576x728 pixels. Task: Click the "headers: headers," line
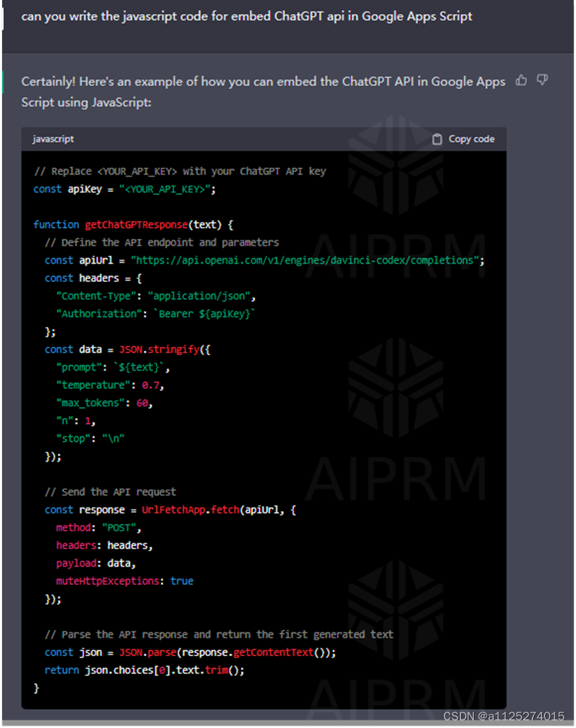click(104, 545)
